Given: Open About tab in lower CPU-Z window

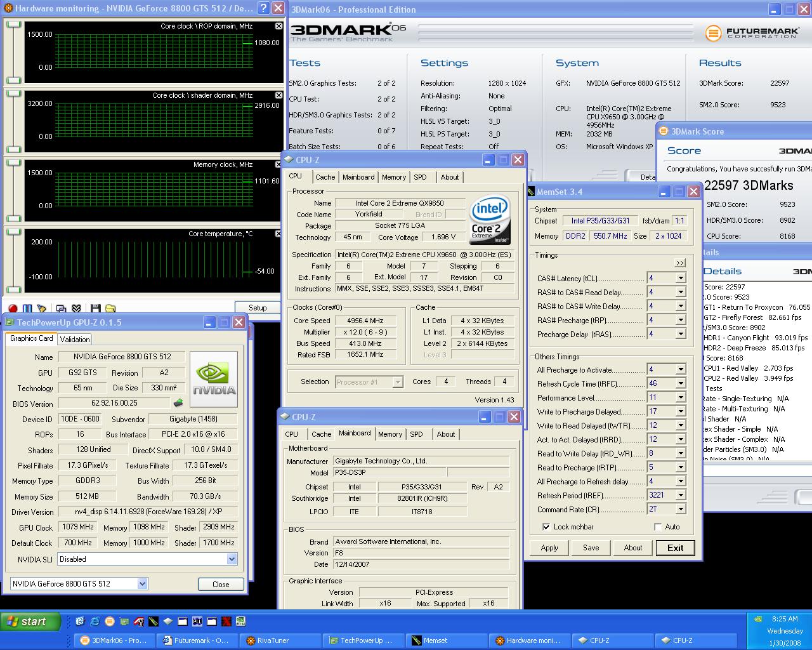Looking at the screenshot, I should 446,434.
